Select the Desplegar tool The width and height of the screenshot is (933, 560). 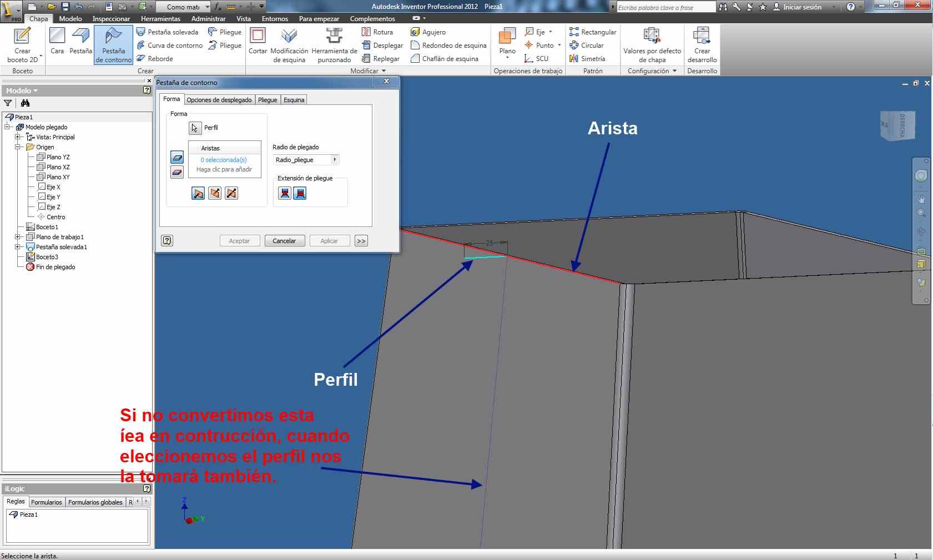tap(382, 46)
